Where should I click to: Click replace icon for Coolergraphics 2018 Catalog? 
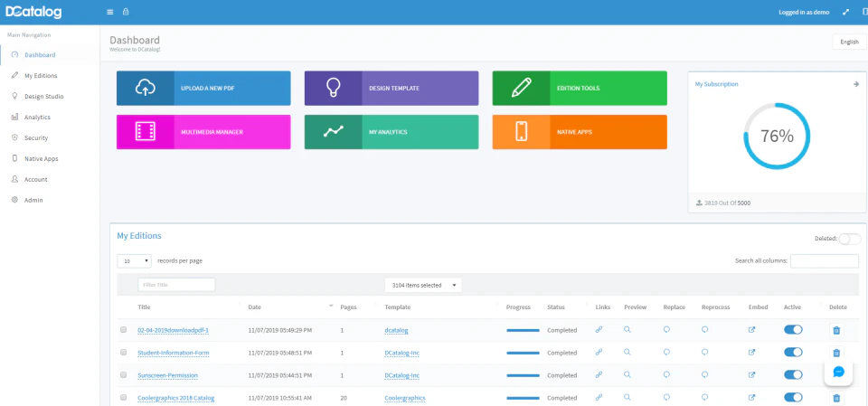[667, 397]
